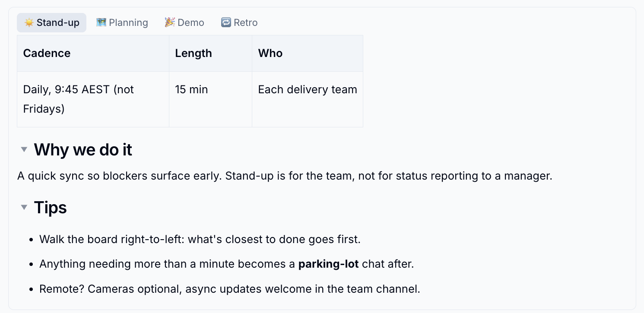Collapse the "Why we do it" section triangle
The image size is (644, 313).
pos(24,150)
